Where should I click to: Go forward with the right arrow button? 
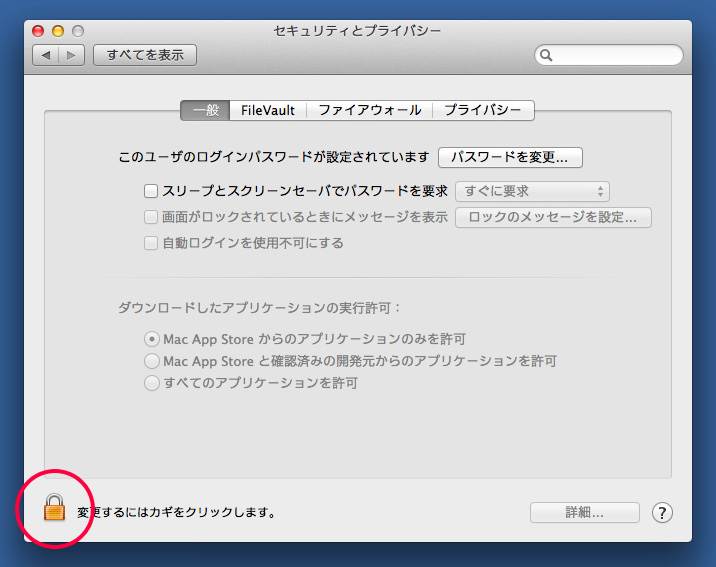point(71,55)
